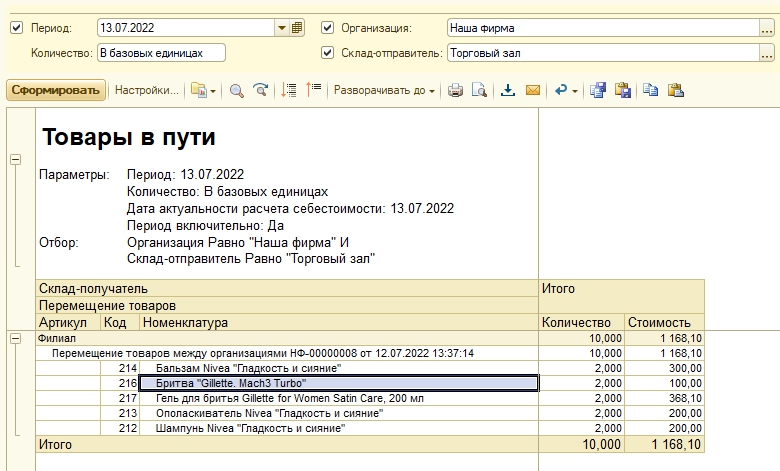Click the magnifier search icon in toolbar

click(x=237, y=90)
